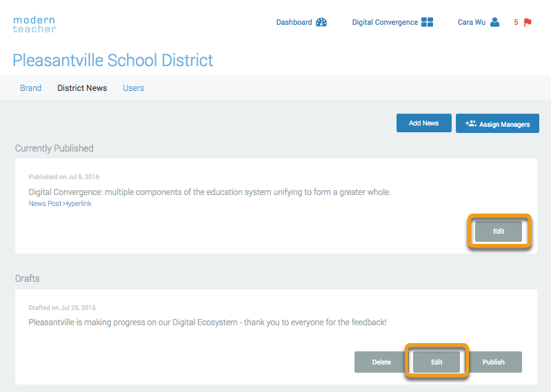Click the Drafts section heading
The height and width of the screenshot is (392, 551).
click(28, 278)
